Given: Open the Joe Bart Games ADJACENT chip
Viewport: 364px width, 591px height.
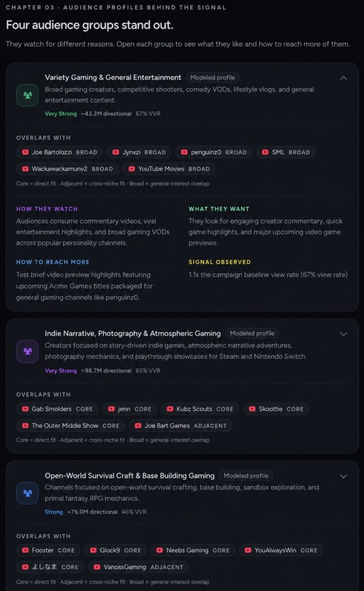Looking at the screenshot, I should (181, 425).
